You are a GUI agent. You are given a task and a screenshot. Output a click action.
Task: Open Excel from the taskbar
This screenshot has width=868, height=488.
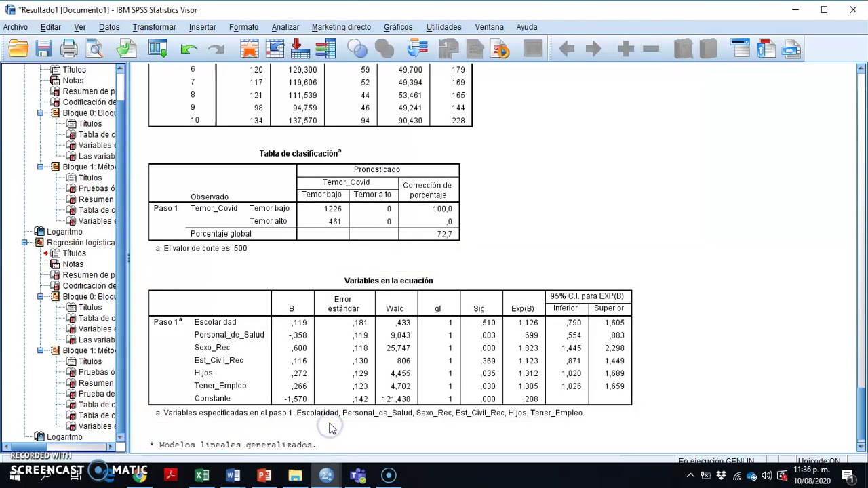point(202,475)
